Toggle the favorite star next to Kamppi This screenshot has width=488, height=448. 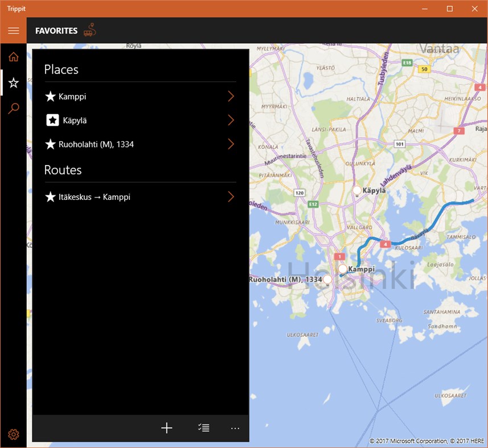50,96
